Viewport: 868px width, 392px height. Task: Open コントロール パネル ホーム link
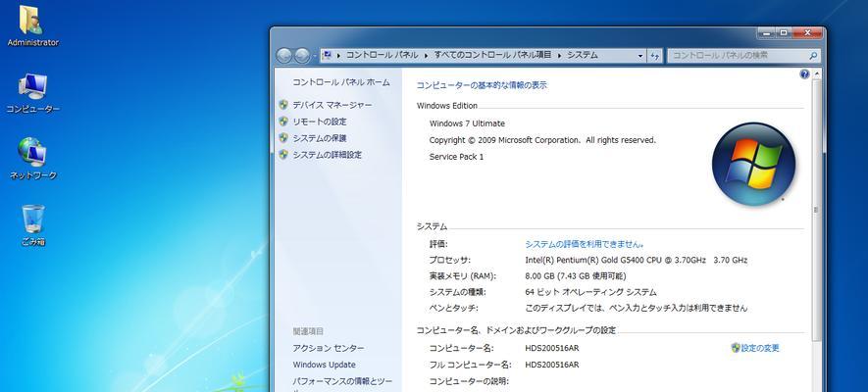click(x=341, y=82)
